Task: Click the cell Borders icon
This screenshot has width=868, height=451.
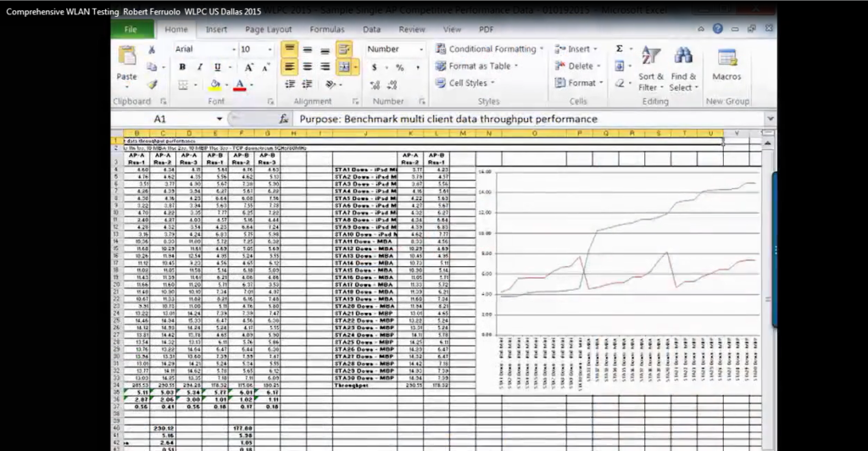Action: point(183,85)
